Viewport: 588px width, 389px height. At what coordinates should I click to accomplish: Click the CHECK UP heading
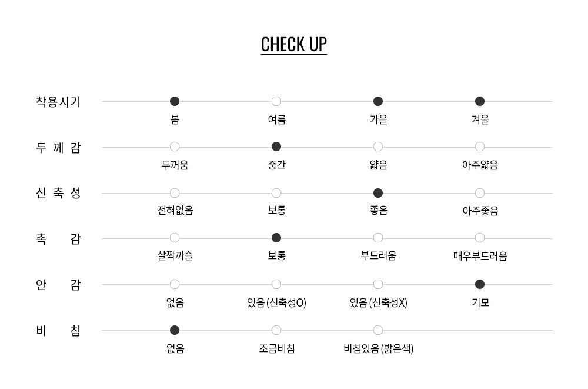click(x=293, y=45)
